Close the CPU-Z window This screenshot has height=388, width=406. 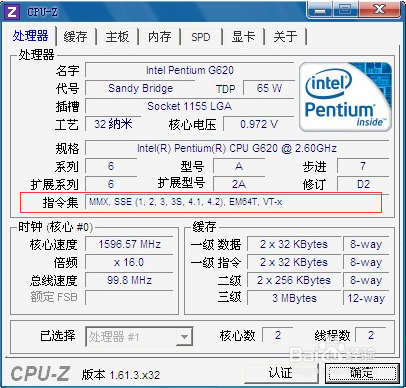pos(379,10)
